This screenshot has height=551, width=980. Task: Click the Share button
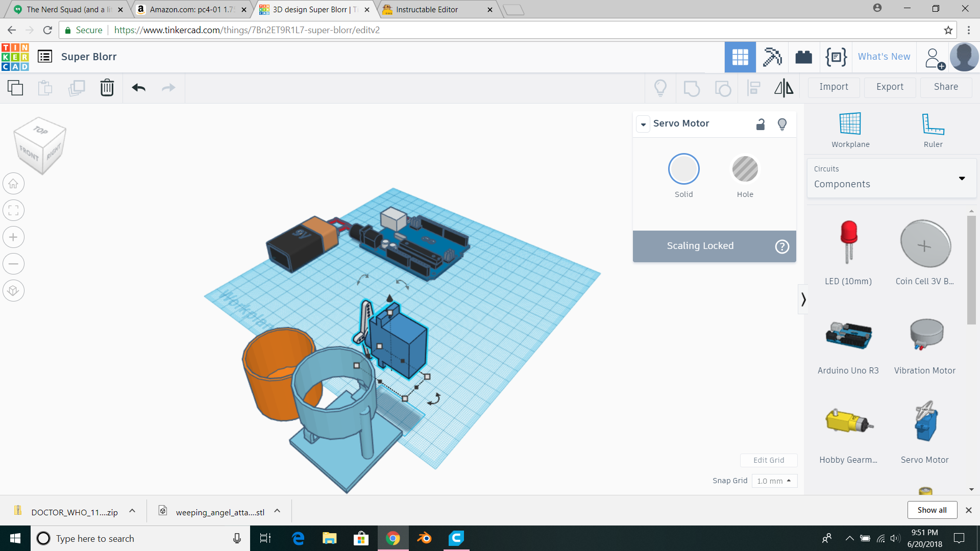(x=946, y=87)
